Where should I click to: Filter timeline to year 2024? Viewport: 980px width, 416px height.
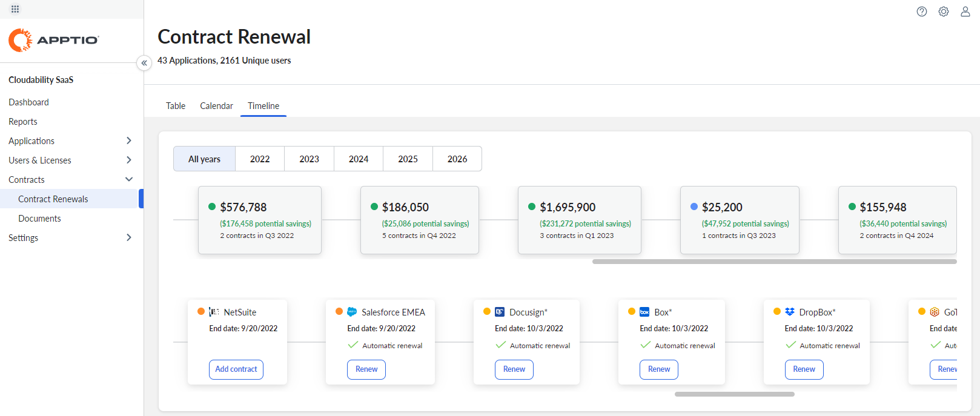(359, 159)
